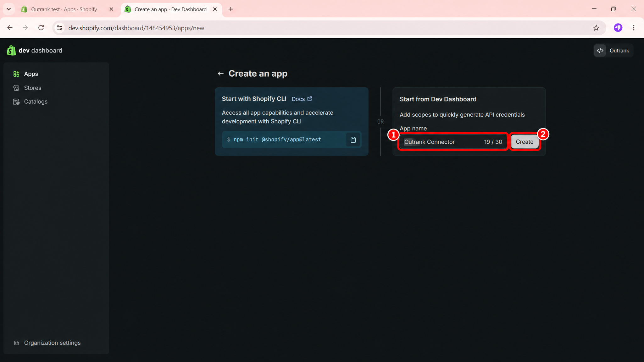Copy the npm init command with clipboard icon
The image size is (644, 362).
(x=353, y=140)
